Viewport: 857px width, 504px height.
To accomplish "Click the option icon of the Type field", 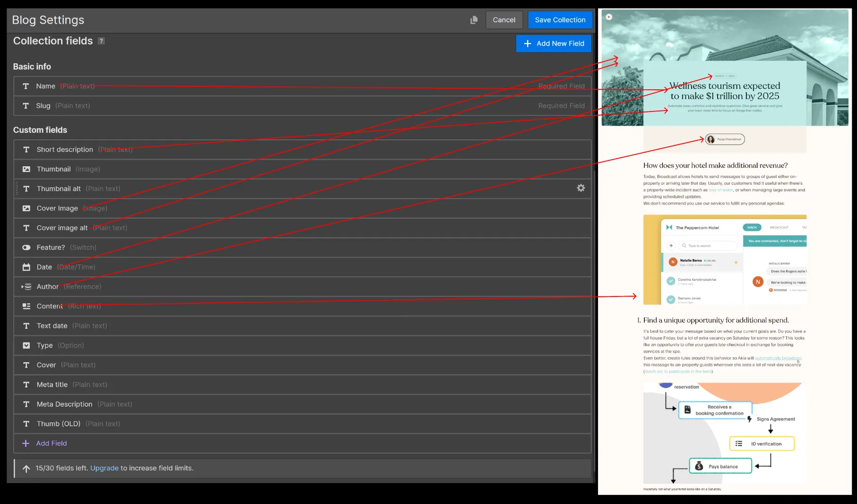I will click(x=26, y=345).
